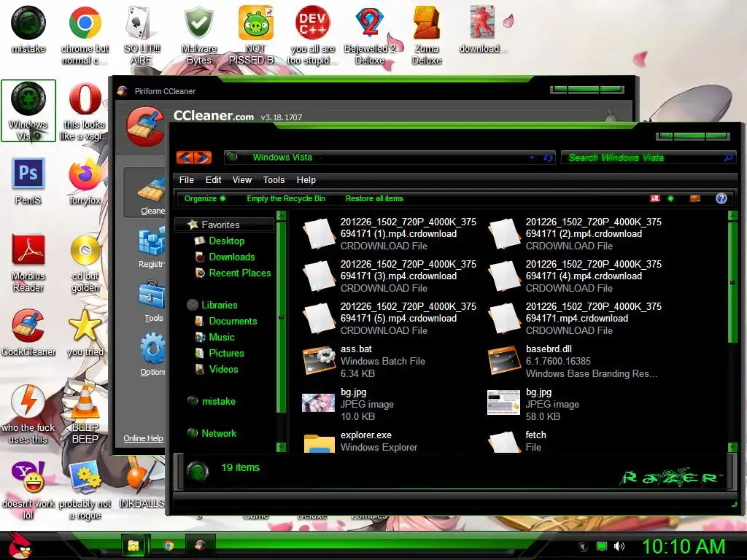
Task: Open the Tools section in CCleaner
Action: (152, 301)
